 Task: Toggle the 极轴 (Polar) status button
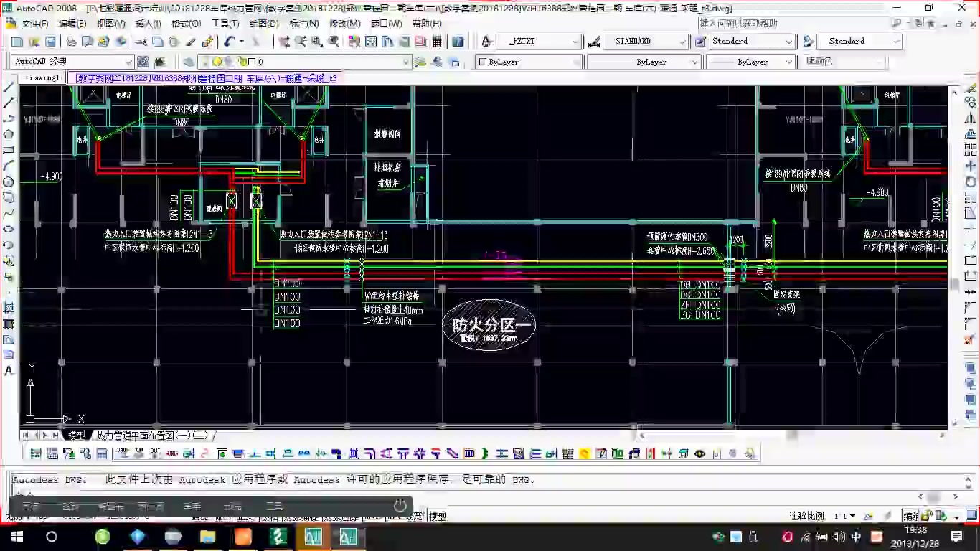coord(269,517)
